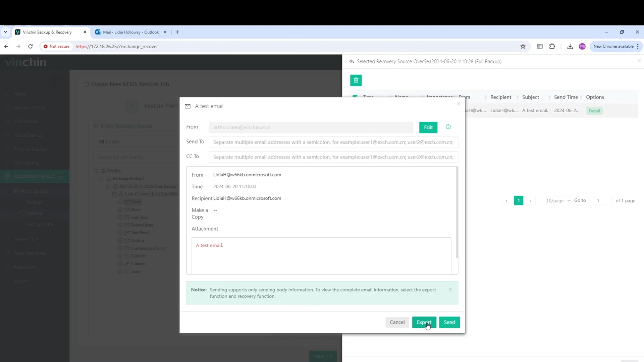The width and height of the screenshot is (644, 362).
Task: Click the scrollbar of the email preview
Action: 457,213
